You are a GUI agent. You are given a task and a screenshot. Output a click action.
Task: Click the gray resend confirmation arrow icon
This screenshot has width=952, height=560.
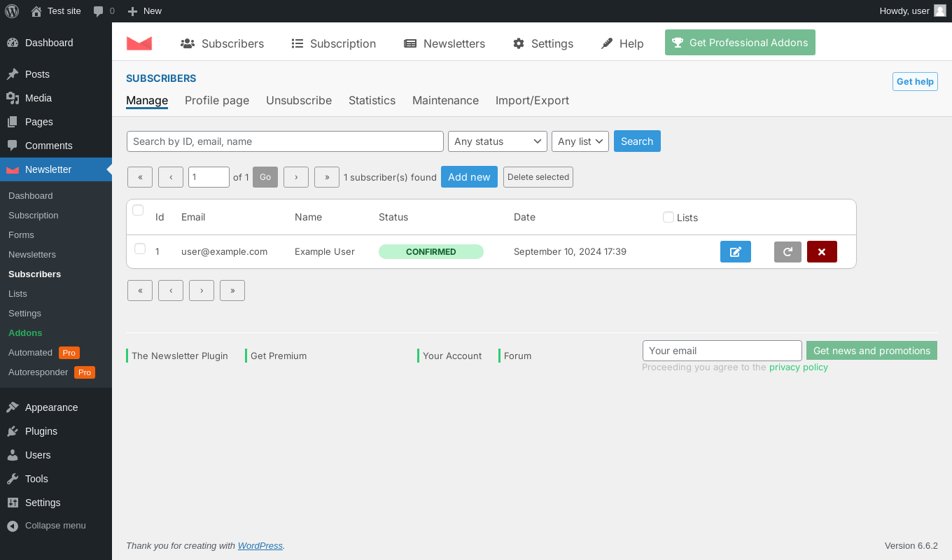(x=787, y=252)
